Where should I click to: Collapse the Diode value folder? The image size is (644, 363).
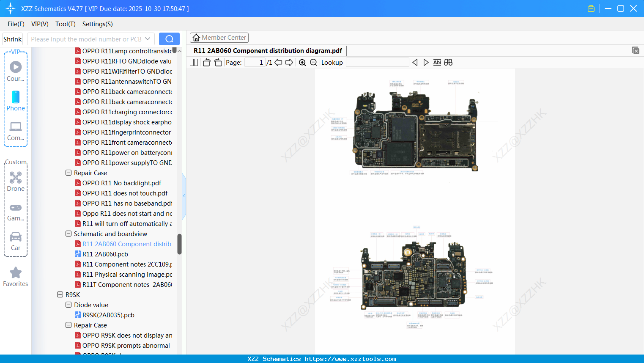click(69, 305)
